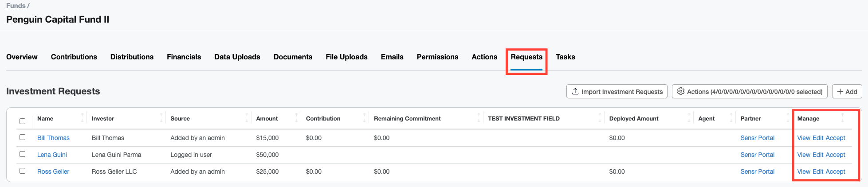The width and height of the screenshot is (868, 187).
Task: Sort by Agent column arrows
Action: [731, 118]
